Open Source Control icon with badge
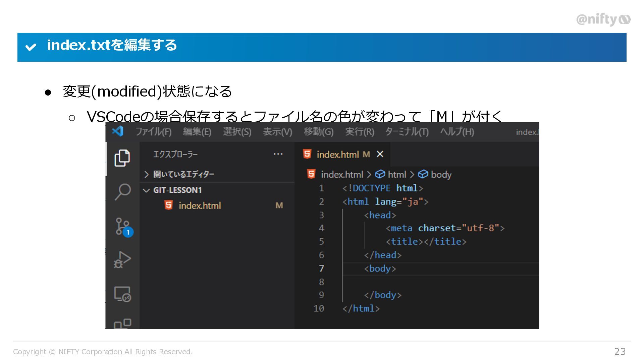The image size is (644, 362). tap(123, 227)
